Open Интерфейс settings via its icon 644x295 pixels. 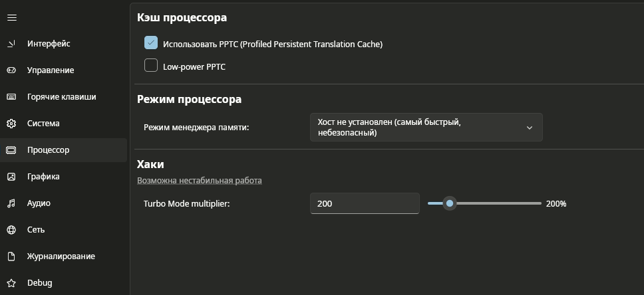11,44
